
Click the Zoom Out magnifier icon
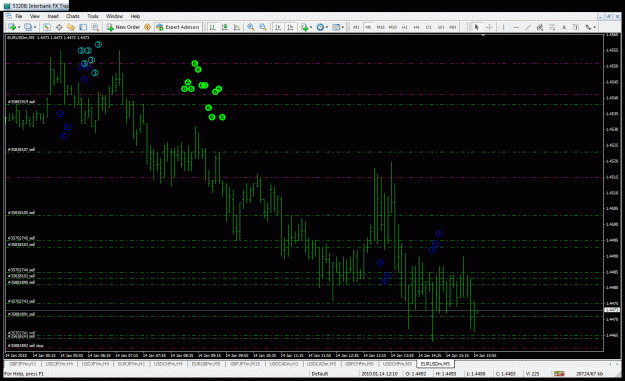point(263,27)
